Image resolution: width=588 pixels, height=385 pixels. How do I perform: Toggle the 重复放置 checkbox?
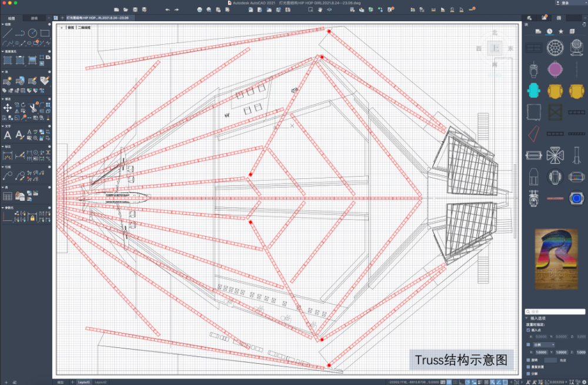(529, 367)
